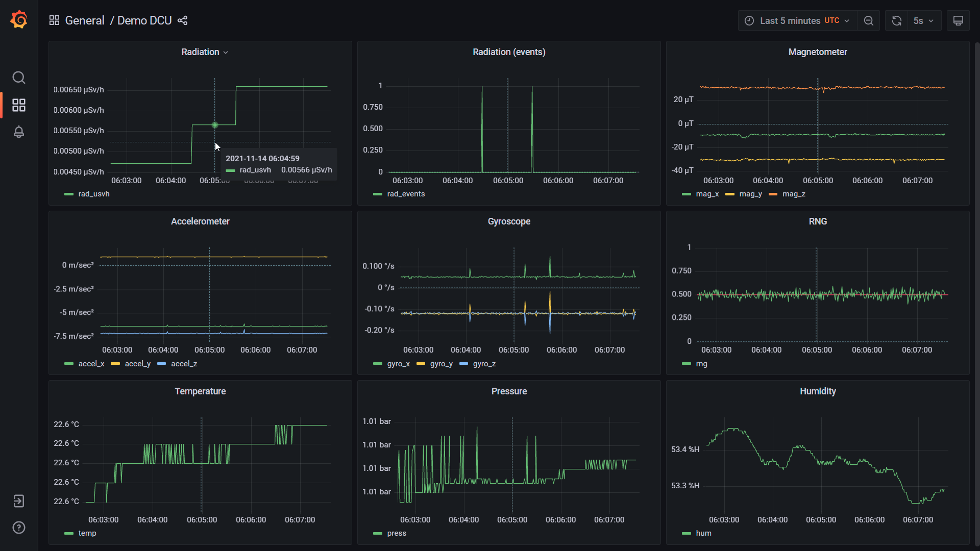
Task: Click the Demo DCU dashboard title
Action: click(x=144, y=20)
